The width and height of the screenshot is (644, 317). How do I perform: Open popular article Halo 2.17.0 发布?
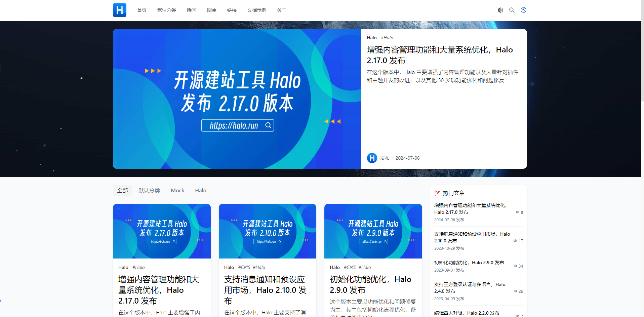point(471,209)
